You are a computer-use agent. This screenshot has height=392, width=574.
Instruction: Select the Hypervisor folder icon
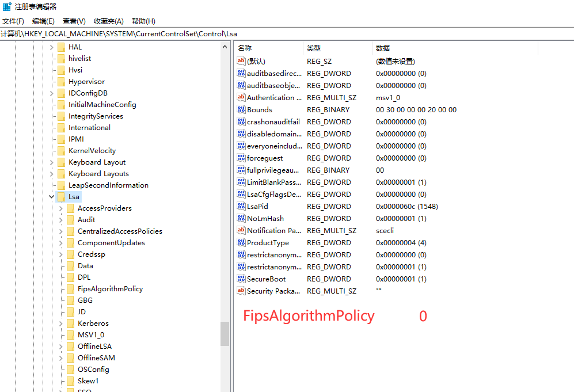tap(62, 82)
